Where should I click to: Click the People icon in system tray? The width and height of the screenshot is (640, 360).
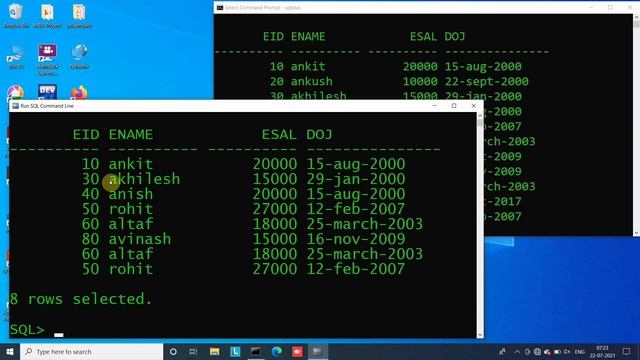tap(502, 351)
